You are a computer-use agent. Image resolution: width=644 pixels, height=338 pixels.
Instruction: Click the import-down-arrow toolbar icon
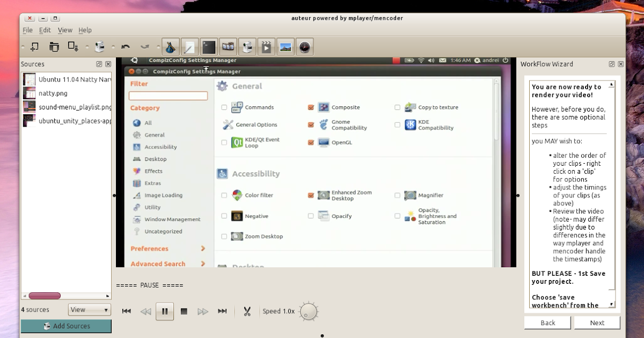pos(73,47)
